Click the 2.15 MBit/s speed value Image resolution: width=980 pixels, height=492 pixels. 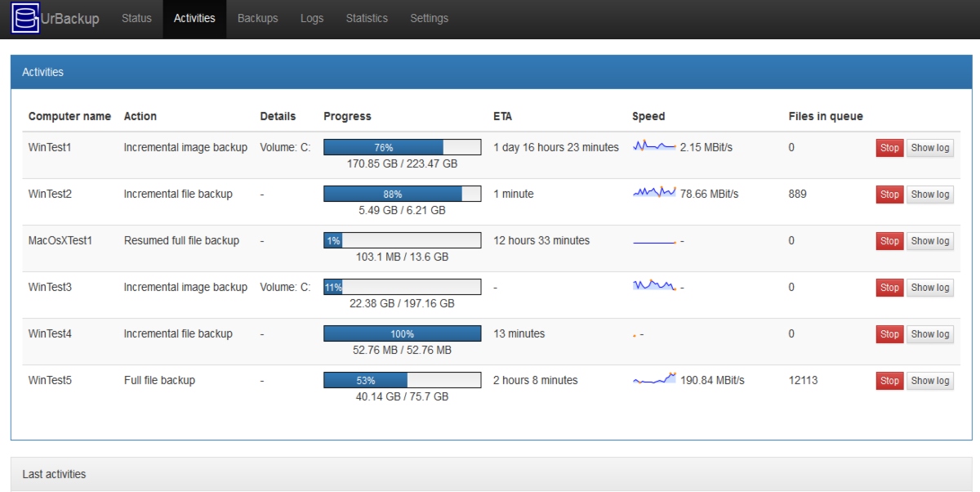(x=706, y=147)
